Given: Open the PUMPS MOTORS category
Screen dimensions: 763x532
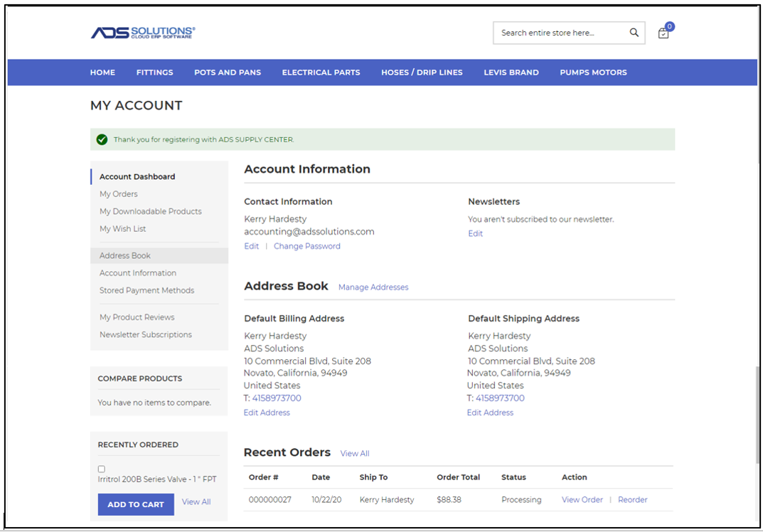Looking at the screenshot, I should click(594, 73).
